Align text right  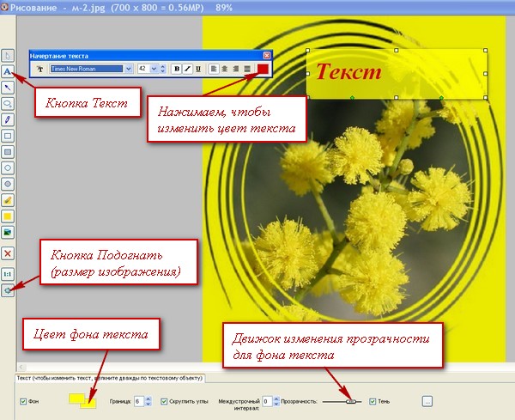coord(236,69)
